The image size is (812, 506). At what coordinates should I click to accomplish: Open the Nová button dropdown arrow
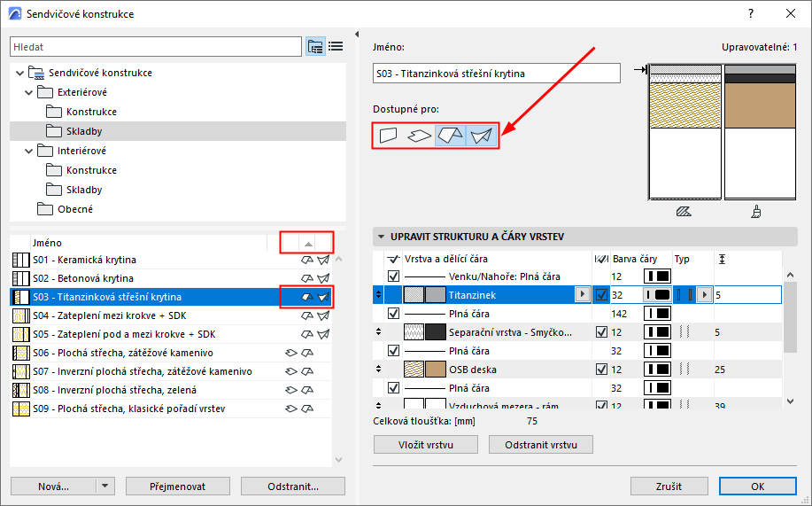pyautogui.click(x=105, y=487)
